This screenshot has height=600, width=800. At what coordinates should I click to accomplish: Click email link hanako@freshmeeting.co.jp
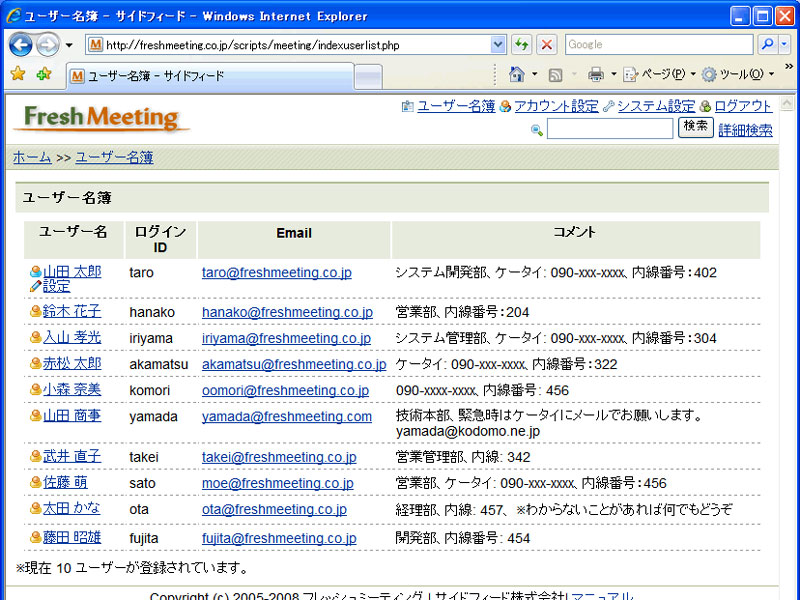pyautogui.click(x=287, y=312)
